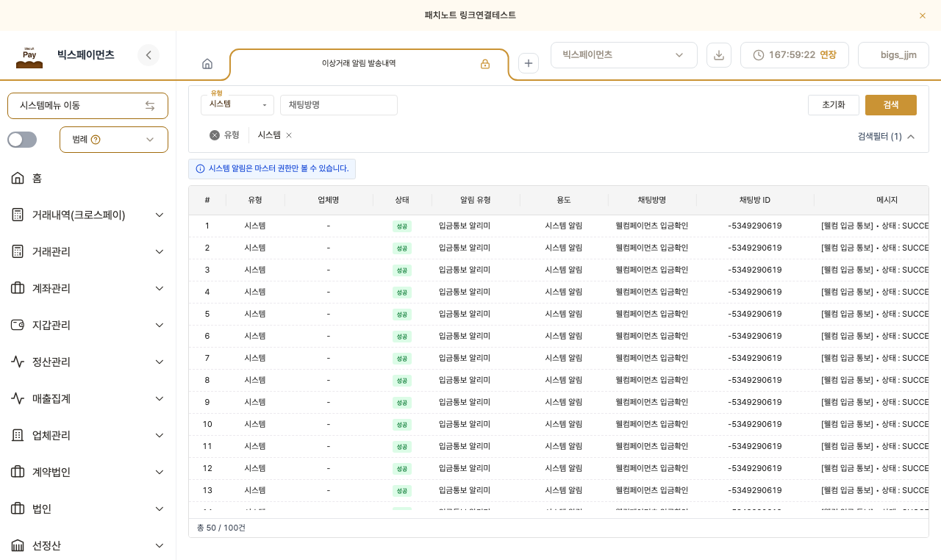941x560 pixels.
Task: Click the 계약법인 briefcase icon
Action: point(18,472)
